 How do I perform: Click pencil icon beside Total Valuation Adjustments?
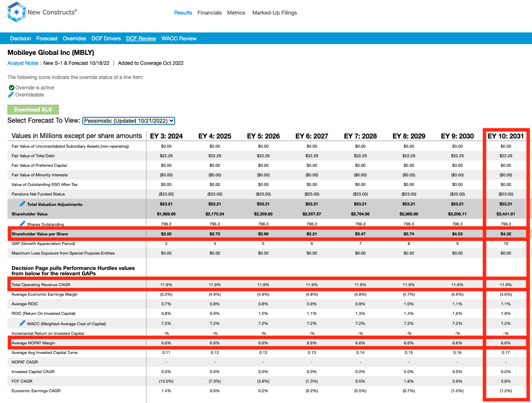pyautogui.click(x=22, y=204)
